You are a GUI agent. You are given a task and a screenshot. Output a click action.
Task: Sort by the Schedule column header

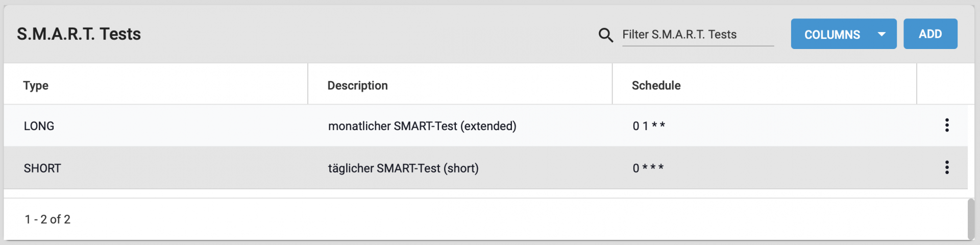(656, 85)
